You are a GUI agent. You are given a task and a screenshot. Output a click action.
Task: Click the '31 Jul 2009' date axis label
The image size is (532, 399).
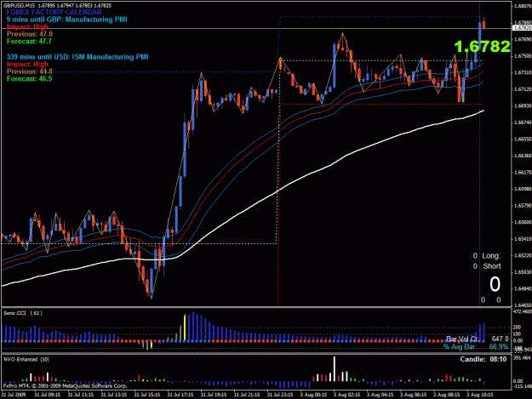(x=14, y=395)
